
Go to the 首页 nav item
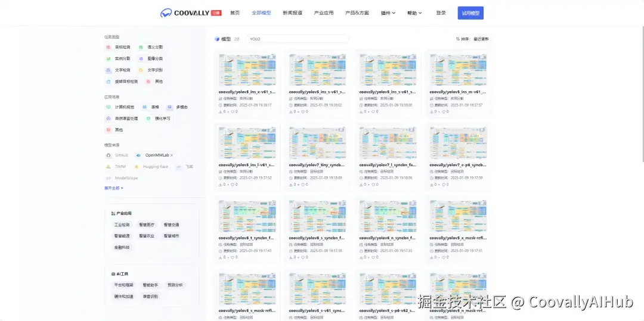tap(235, 13)
